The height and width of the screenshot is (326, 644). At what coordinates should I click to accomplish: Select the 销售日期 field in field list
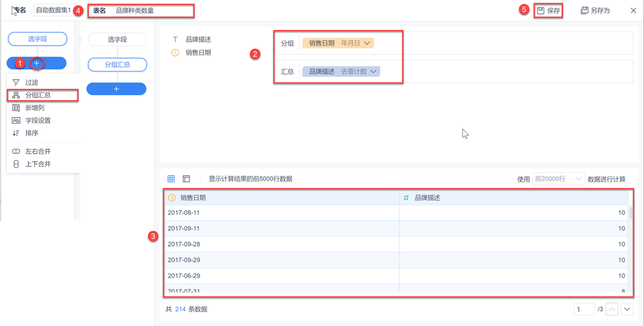pyautogui.click(x=198, y=53)
